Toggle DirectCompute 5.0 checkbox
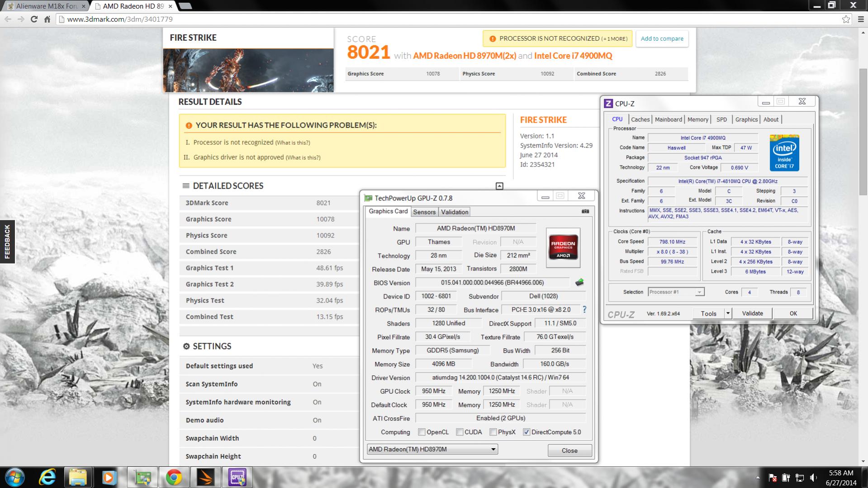The height and width of the screenshot is (488, 868). pyautogui.click(x=526, y=432)
